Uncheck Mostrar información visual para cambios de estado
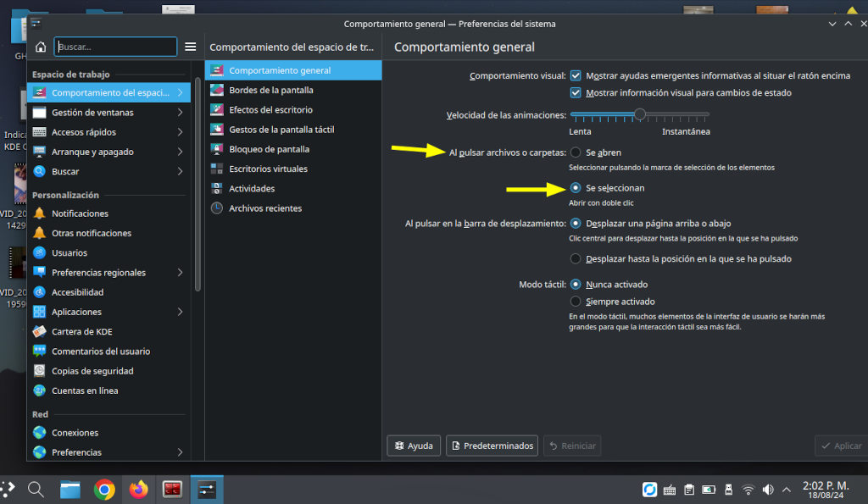Viewport: 868px width, 504px height. 576,93
